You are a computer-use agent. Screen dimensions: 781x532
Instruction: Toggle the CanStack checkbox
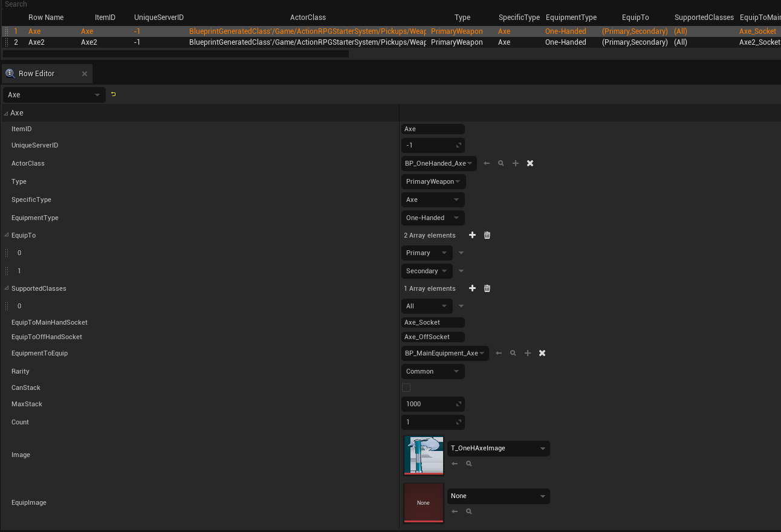click(406, 388)
